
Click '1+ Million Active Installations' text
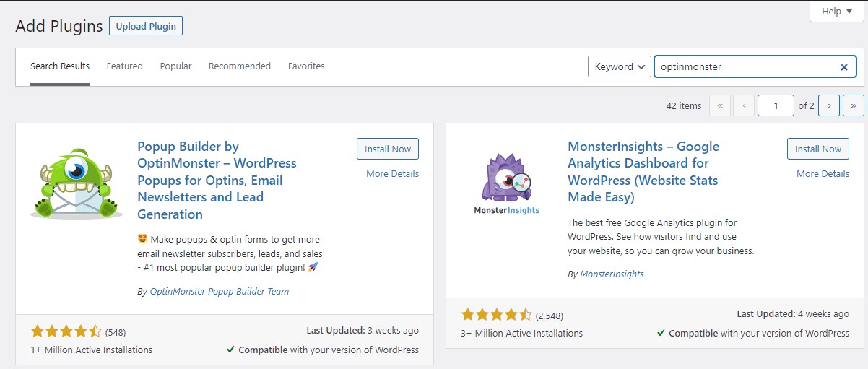pos(91,350)
